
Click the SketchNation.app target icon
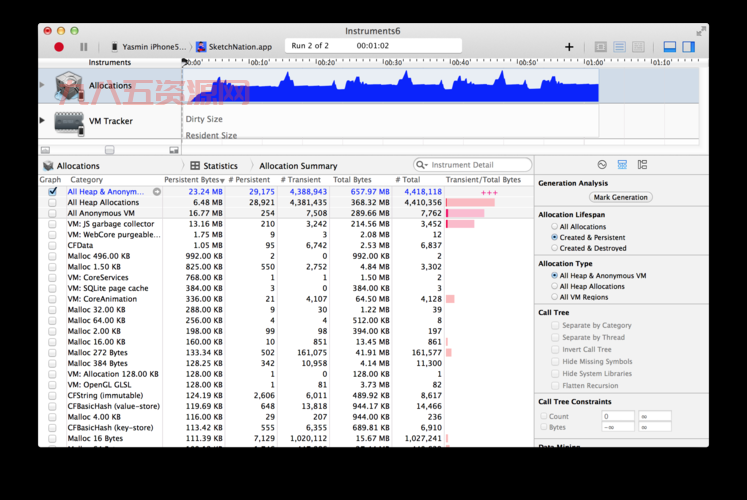point(201,47)
